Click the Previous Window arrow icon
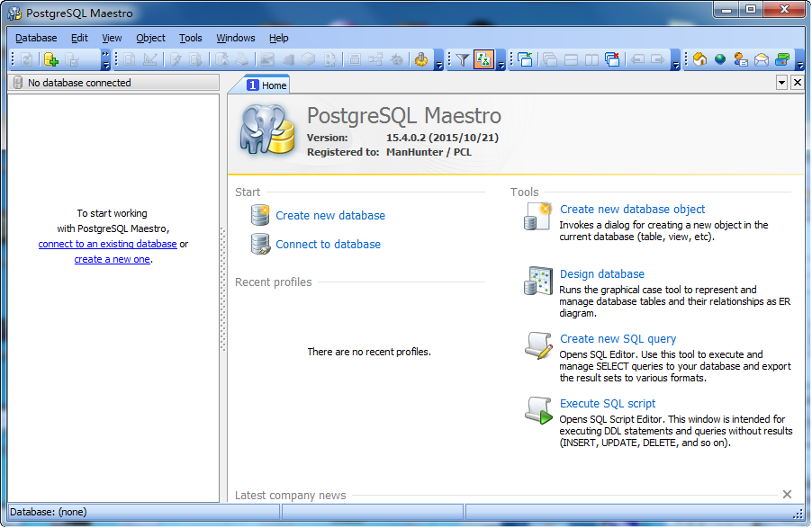The width and height of the screenshot is (812, 528). [637, 59]
